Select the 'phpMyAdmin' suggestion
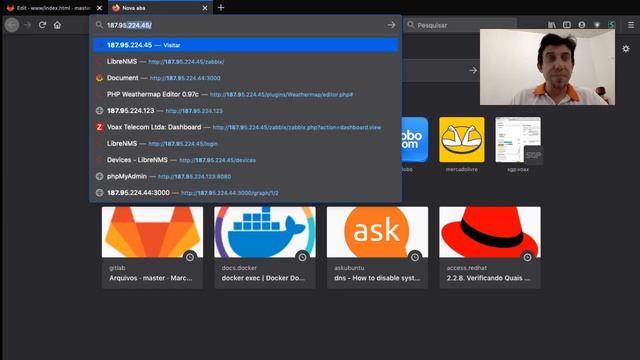 tap(245, 176)
